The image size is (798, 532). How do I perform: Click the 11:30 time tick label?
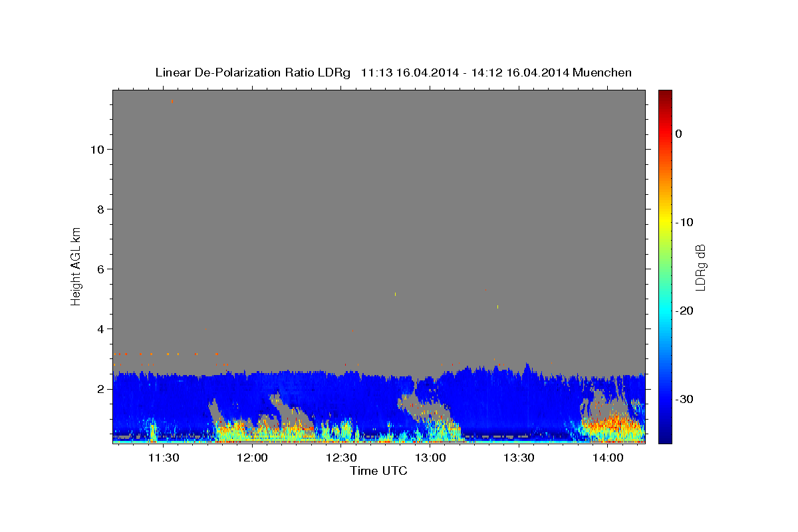pyautogui.click(x=164, y=458)
